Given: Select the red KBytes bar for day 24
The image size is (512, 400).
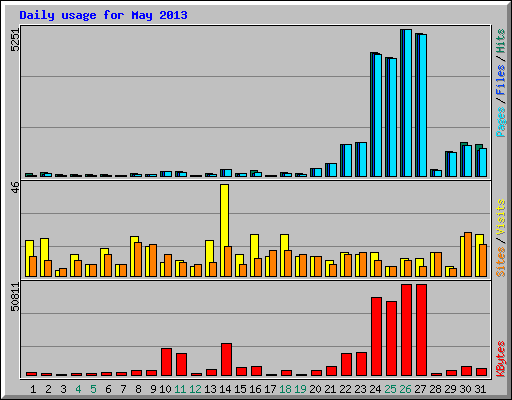Looking at the screenshot, I should tap(376, 337).
